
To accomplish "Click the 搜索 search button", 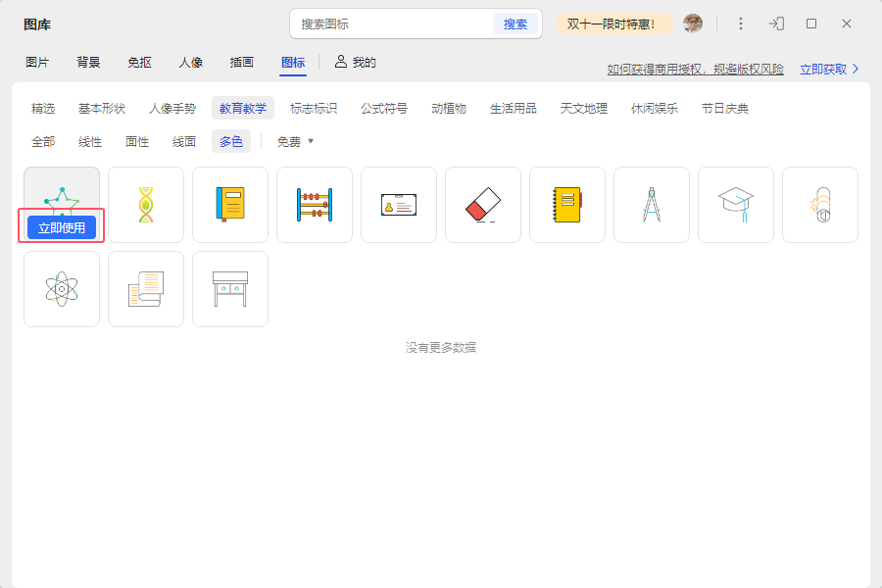I will tap(515, 24).
